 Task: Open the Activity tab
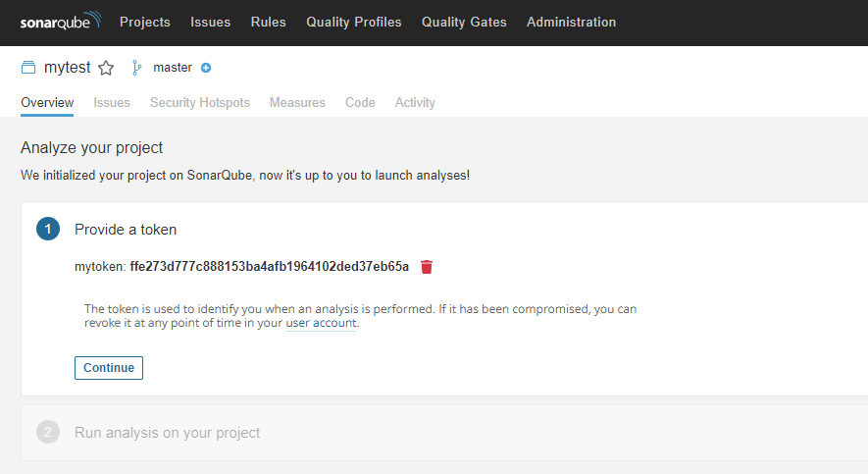(415, 102)
